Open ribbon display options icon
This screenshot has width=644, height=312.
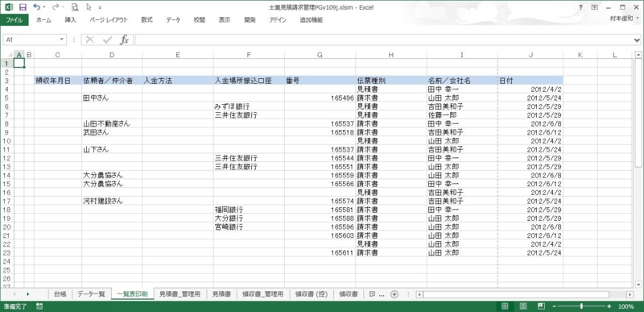pyautogui.click(x=594, y=7)
